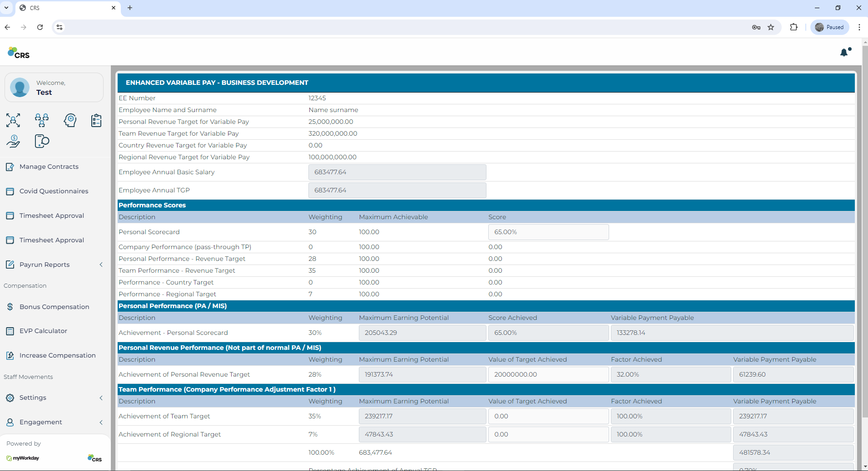Click the notification bell icon
The width and height of the screenshot is (868, 471).
(x=845, y=52)
